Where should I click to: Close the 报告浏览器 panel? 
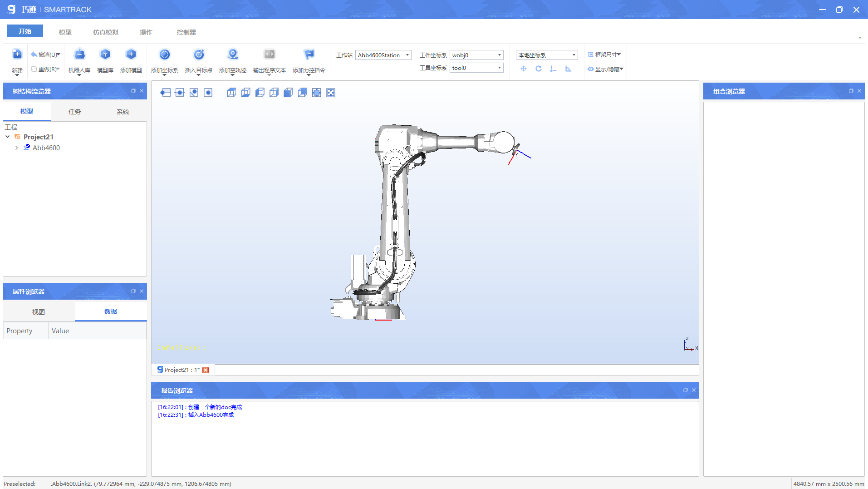694,390
